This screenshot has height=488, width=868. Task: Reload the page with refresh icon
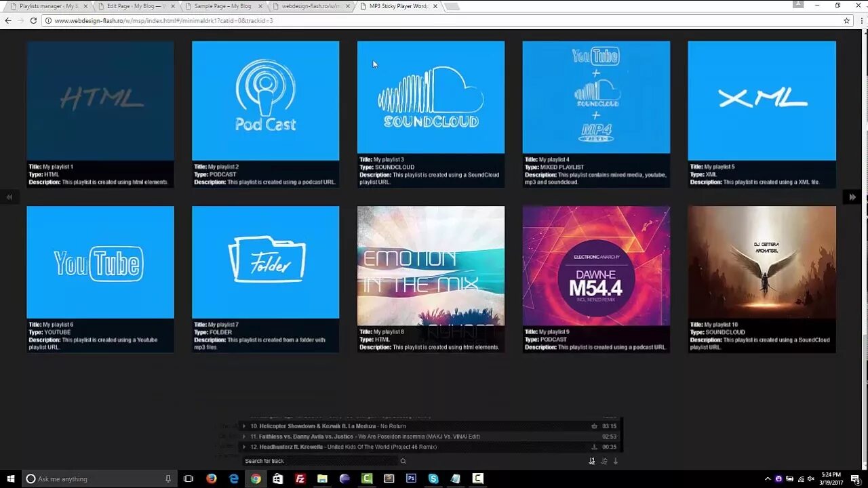[x=33, y=20]
